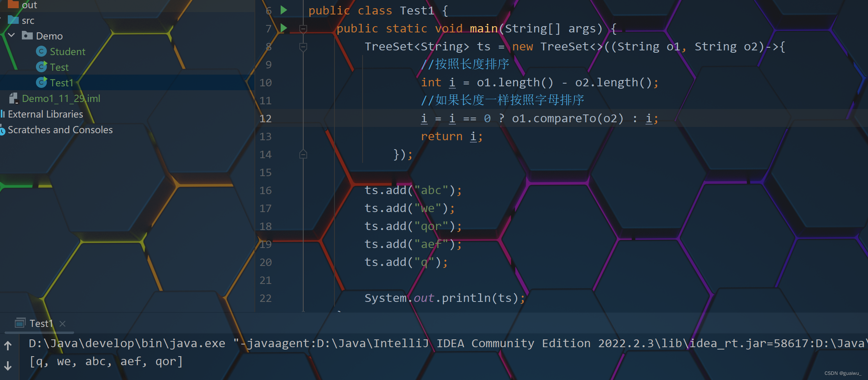Viewport: 868px width, 380px height.
Task: Click the java.exe command line in console
Action: pyautogui.click(x=447, y=343)
